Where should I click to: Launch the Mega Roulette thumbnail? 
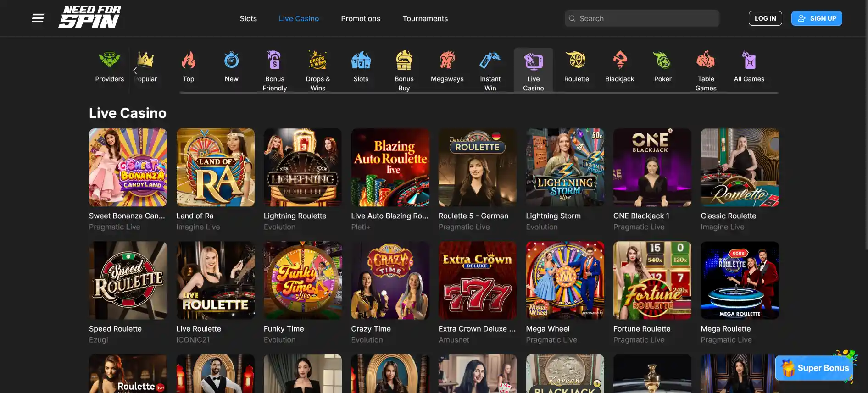[x=740, y=280]
